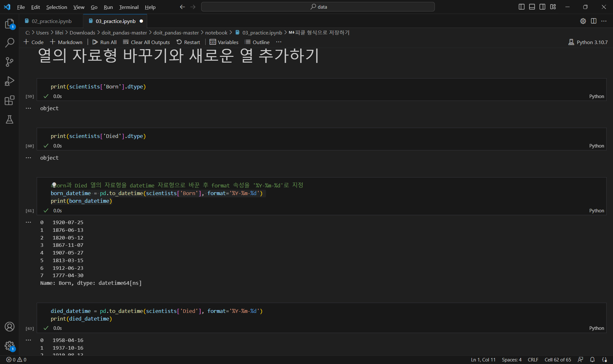
Task: Open the Extensions view
Action: [10, 100]
